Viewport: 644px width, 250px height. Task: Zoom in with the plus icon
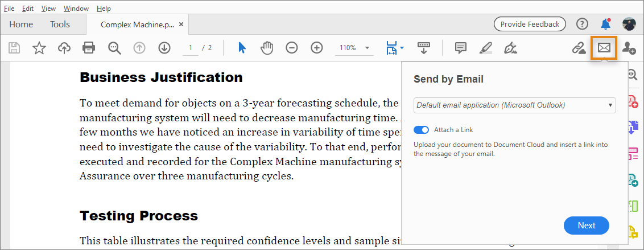(317, 48)
